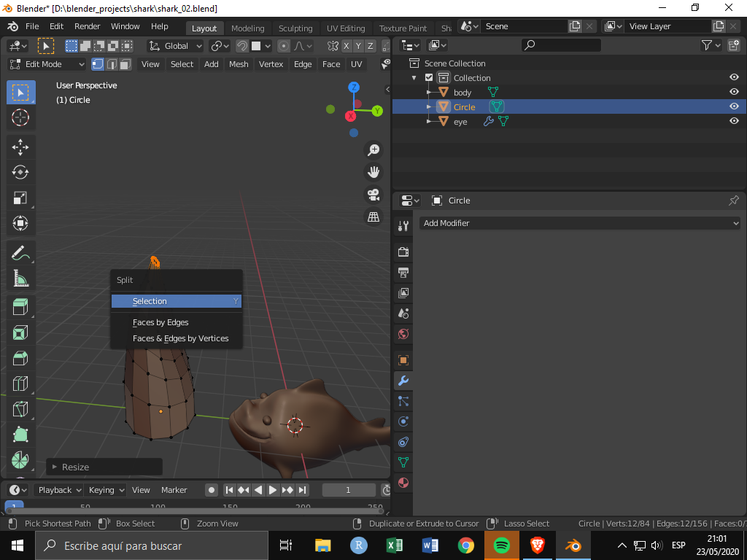Click the current frame number field
The height and width of the screenshot is (560, 747).
pos(349,490)
